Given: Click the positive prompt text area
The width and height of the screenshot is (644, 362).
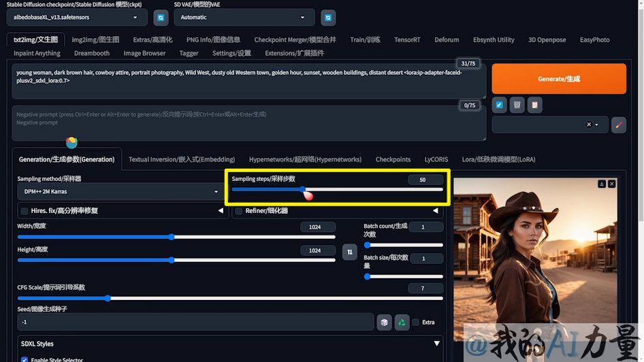Looking at the screenshot, I should (249, 81).
